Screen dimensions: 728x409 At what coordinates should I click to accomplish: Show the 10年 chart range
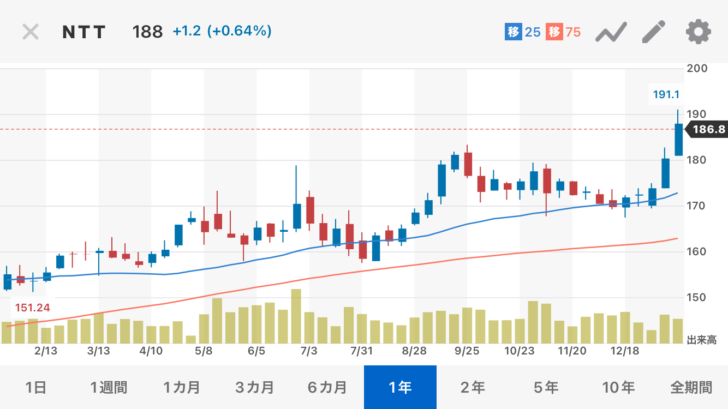pos(619,387)
